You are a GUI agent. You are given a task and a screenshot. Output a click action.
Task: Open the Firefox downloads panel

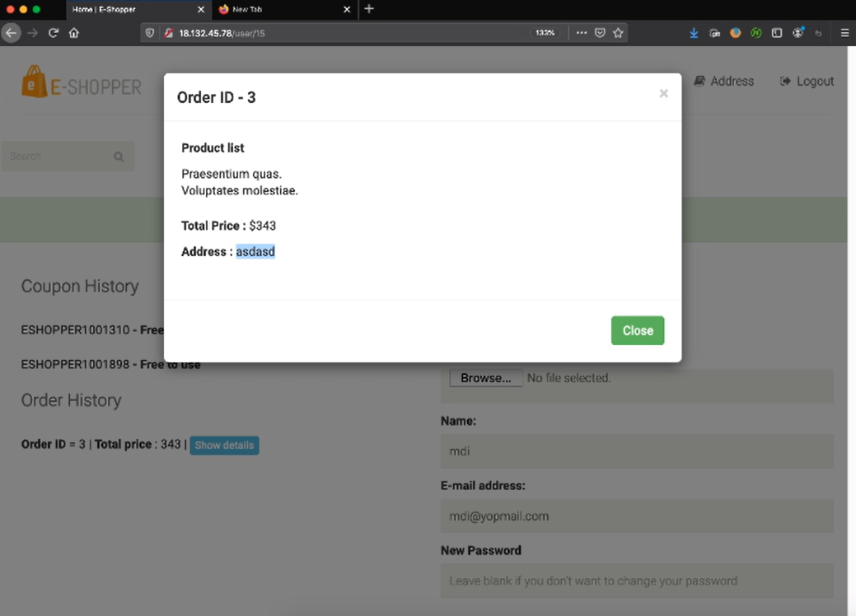(x=694, y=33)
